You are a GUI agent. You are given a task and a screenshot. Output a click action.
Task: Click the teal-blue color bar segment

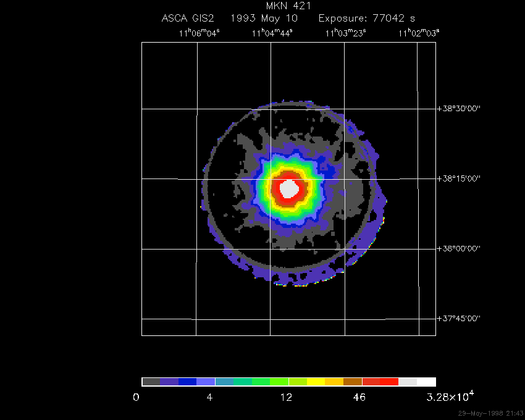tap(224, 382)
